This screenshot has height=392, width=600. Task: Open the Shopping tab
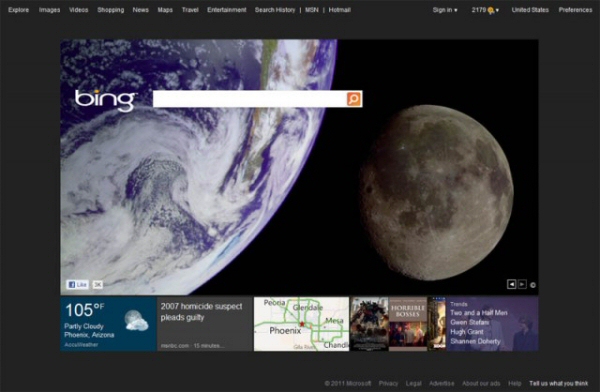tap(111, 10)
